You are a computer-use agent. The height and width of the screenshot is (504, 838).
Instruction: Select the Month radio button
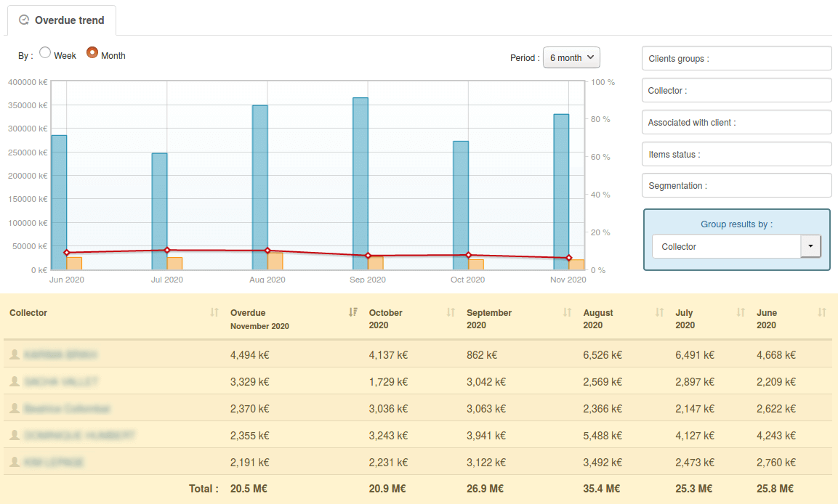(x=92, y=53)
